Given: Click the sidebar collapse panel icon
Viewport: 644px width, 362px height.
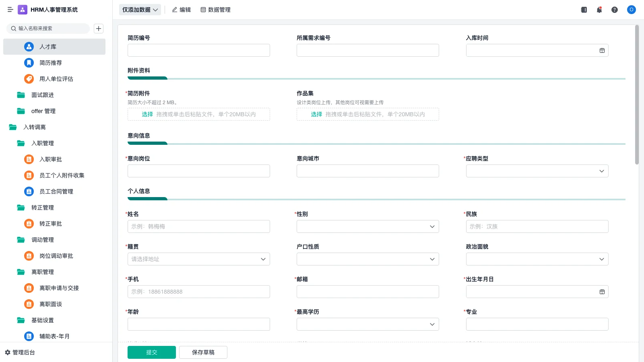Looking at the screenshot, I should (583, 10).
